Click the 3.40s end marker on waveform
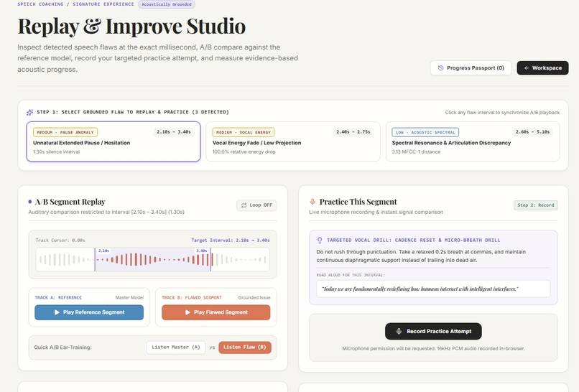 coord(202,251)
